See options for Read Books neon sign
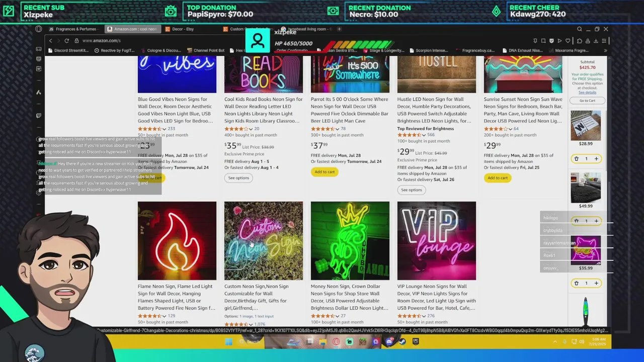The width and height of the screenshot is (644, 362). click(238, 178)
